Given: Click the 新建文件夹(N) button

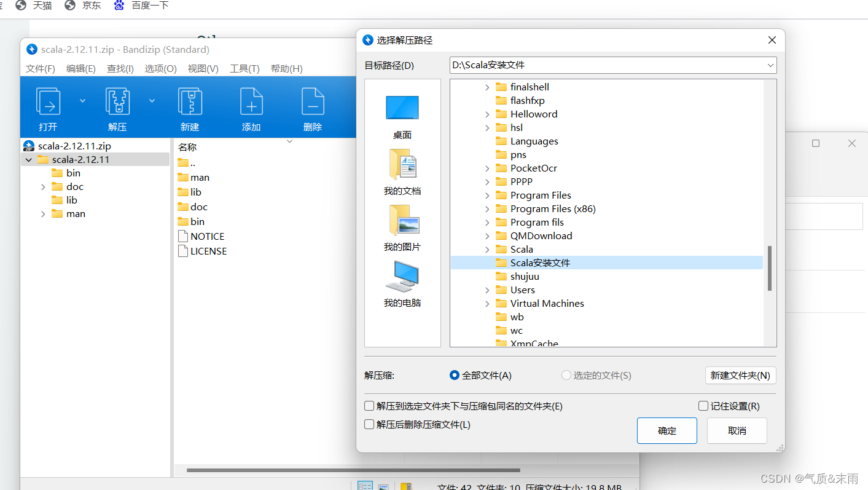Looking at the screenshot, I should click(x=740, y=375).
